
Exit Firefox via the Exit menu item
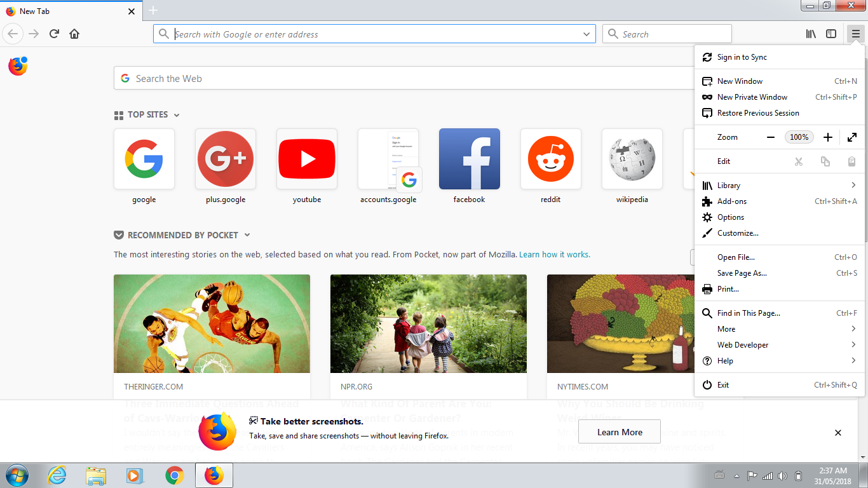tap(780, 385)
